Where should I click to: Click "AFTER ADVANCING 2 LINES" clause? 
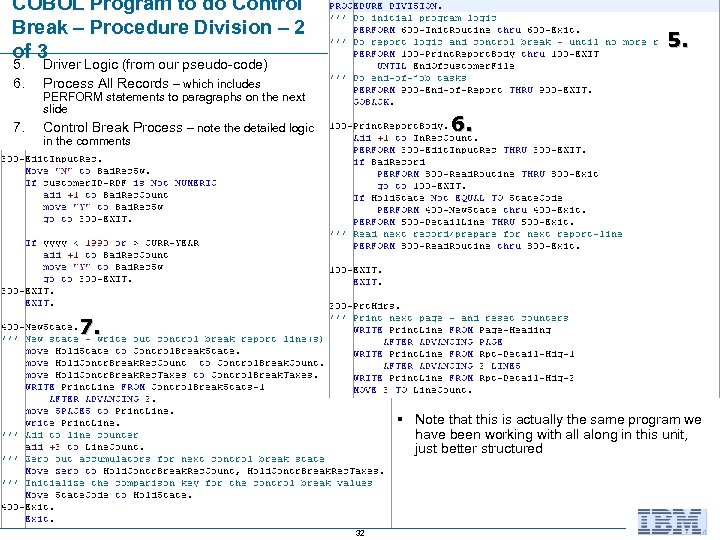[452, 366]
